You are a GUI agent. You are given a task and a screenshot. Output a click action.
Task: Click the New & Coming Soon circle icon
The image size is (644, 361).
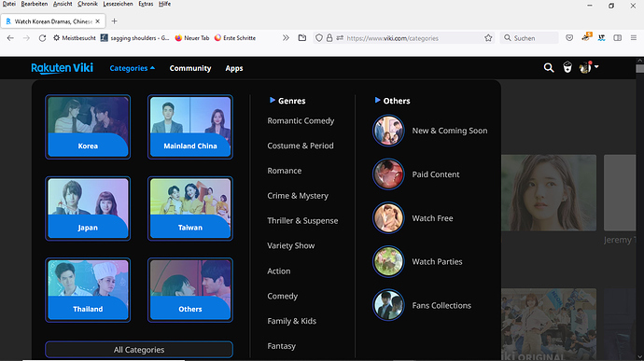(x=388, y=131)
